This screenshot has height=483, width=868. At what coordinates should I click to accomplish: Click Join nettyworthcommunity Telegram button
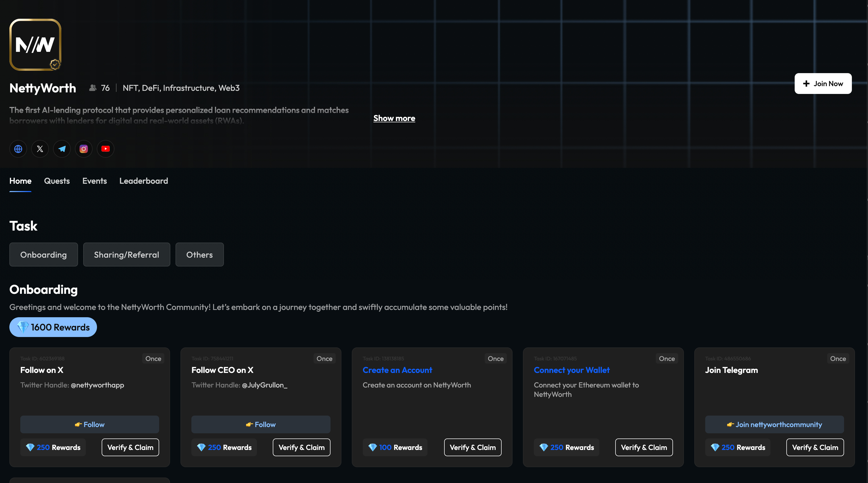point(774,425)
